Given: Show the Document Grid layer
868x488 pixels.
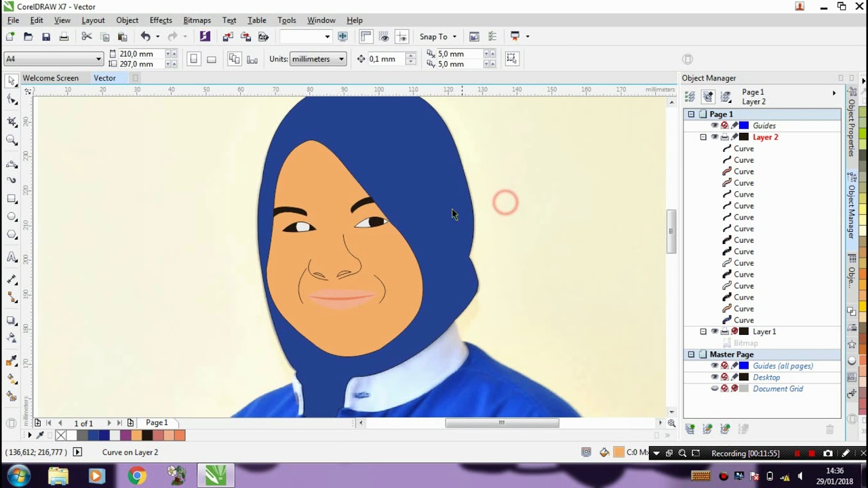Looking at the screenshot, I should [714, 389].
